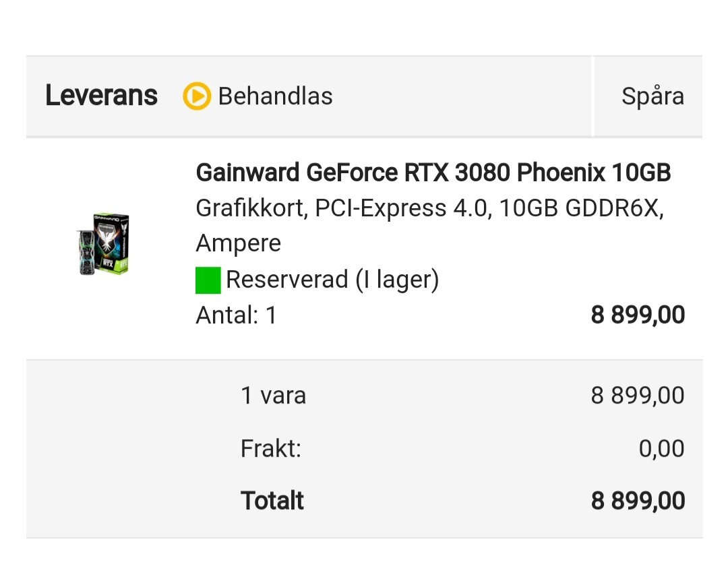Click the Spåra tracking button
728x564 pixels.
(652, 96)
